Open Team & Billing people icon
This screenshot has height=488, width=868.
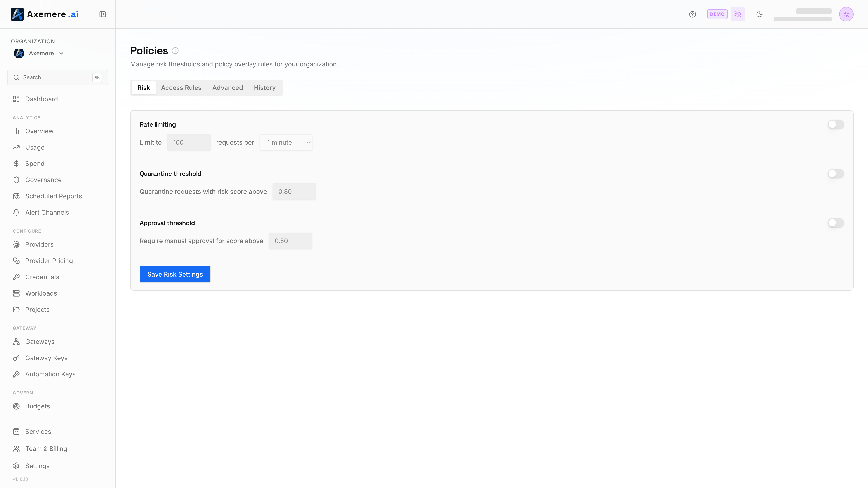(16, 449)
